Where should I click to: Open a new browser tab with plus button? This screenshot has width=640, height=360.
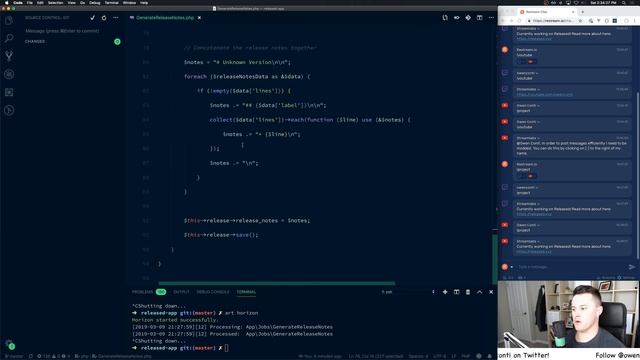click(582, 12)
